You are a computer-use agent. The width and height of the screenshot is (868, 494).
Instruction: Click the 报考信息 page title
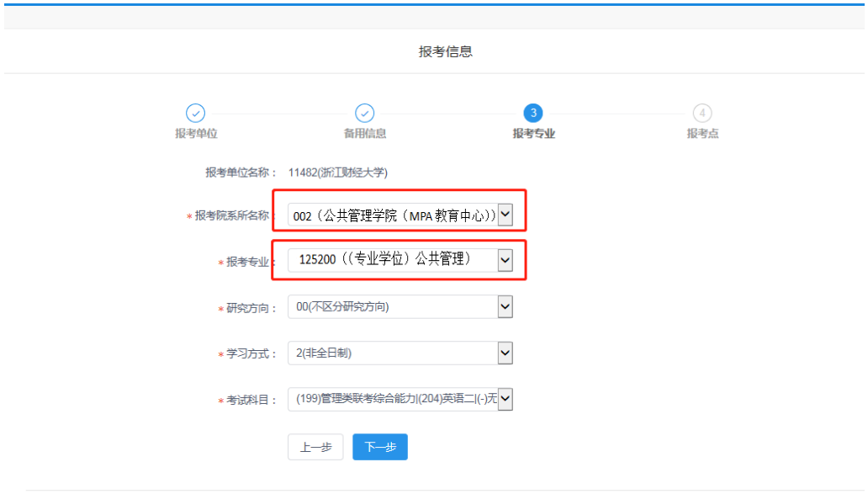click(x=446, y=52)
